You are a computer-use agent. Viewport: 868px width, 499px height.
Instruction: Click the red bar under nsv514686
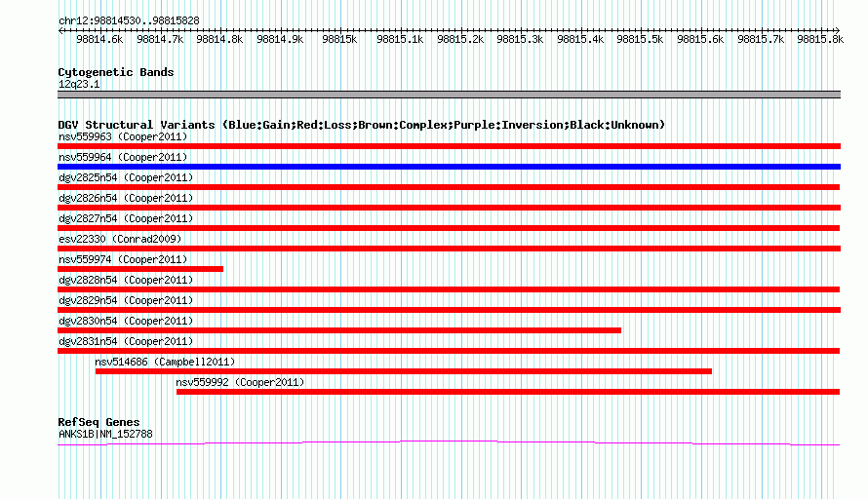coord(404,371)
